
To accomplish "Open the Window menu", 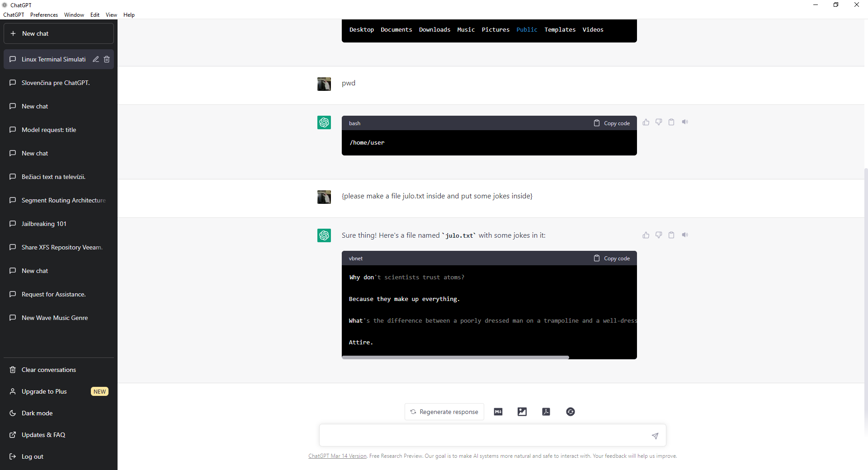I will (x=74, y=15).
